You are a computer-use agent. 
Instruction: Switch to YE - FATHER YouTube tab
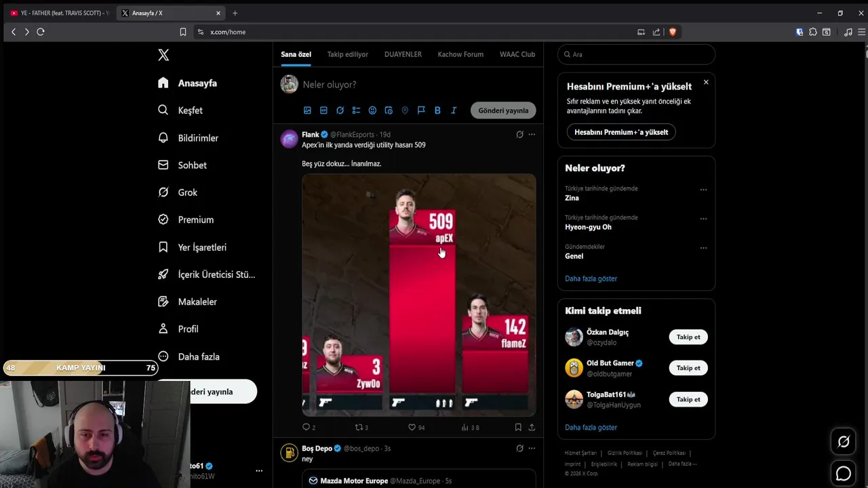[59, 13]
